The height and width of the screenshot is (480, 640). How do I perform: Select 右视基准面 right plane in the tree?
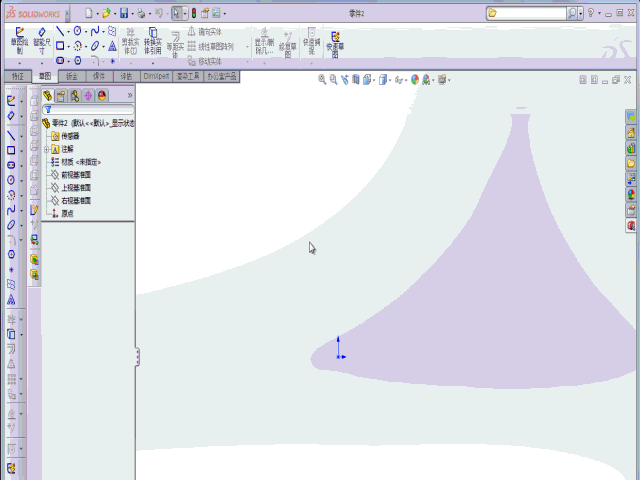click(x=71, y=201)
